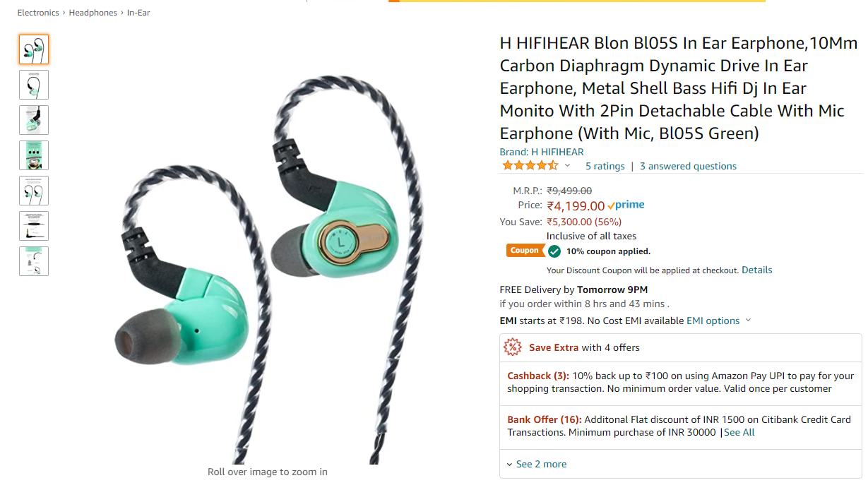
Task: Select the second product thumbnail image
Action: click(x=34, y=85)
